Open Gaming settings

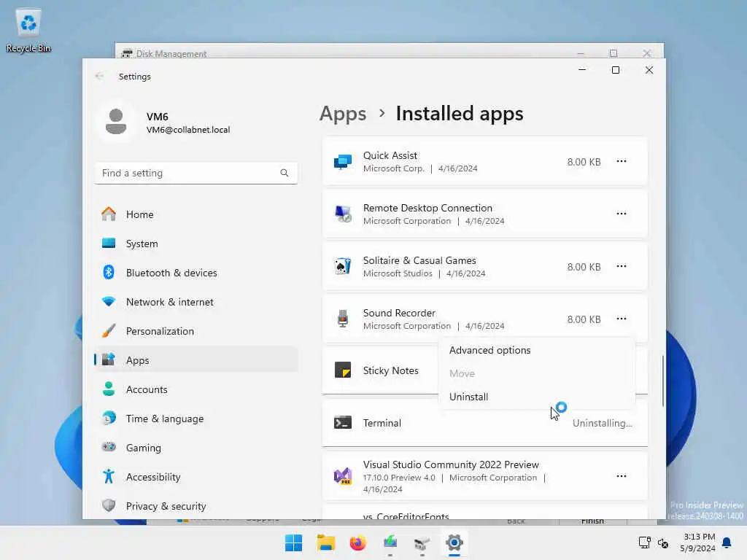196,448
